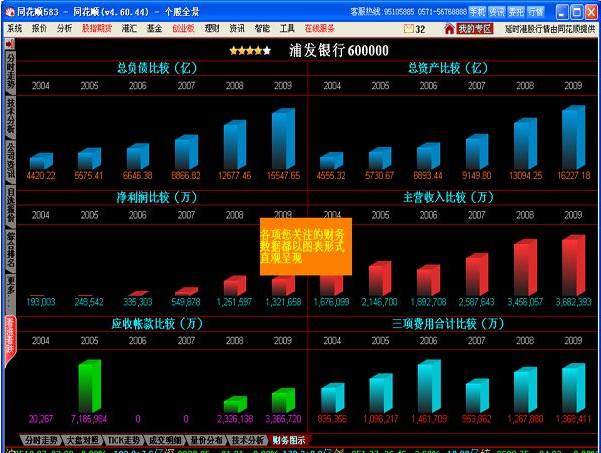This screenshot has height=453, width=601.
Task: Open the 报价 menu
Action: [x=39, y=28]
